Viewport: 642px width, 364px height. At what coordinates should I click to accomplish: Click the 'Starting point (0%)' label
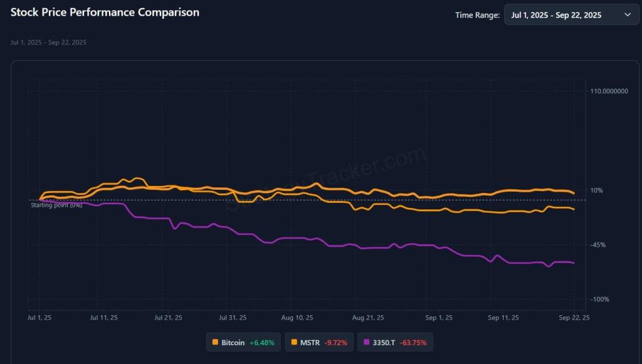point(56,205)
